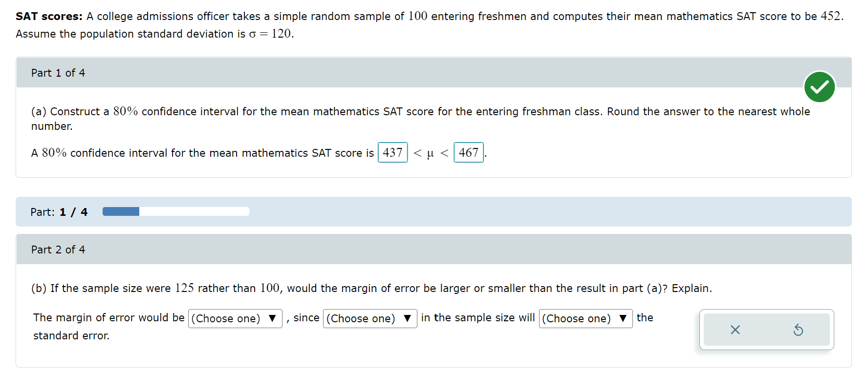Screen dimensions: 868x375
Task: Select the text 'SAT scores:' heading
Action: point(45,16)
